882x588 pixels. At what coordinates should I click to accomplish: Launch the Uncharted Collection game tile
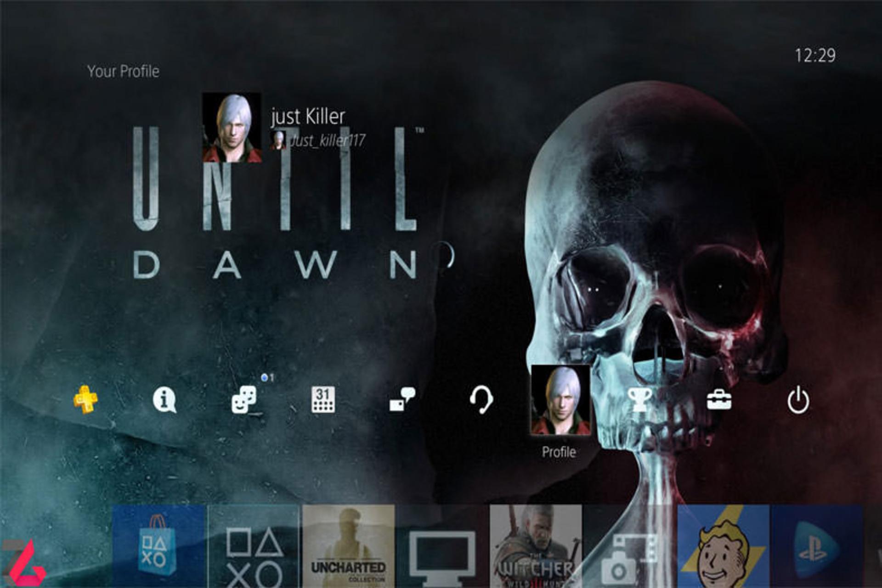coord(348,546)
